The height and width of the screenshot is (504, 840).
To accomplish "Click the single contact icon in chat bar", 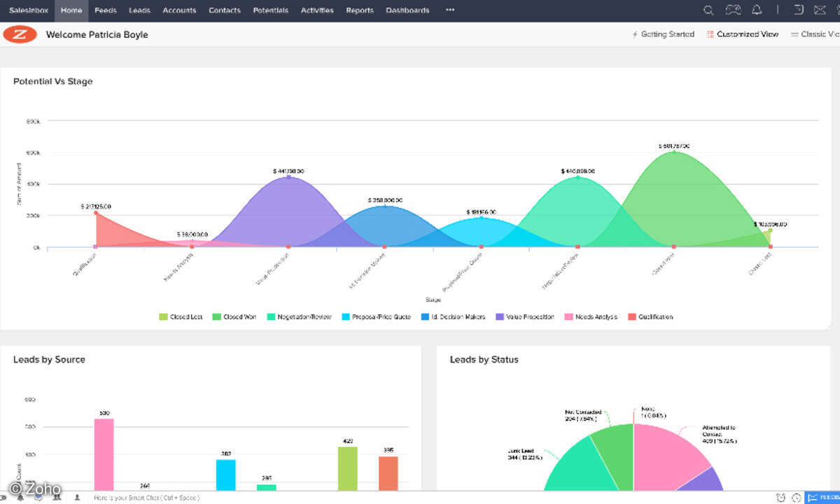I will pyautogui.click(x=76, y=498).
